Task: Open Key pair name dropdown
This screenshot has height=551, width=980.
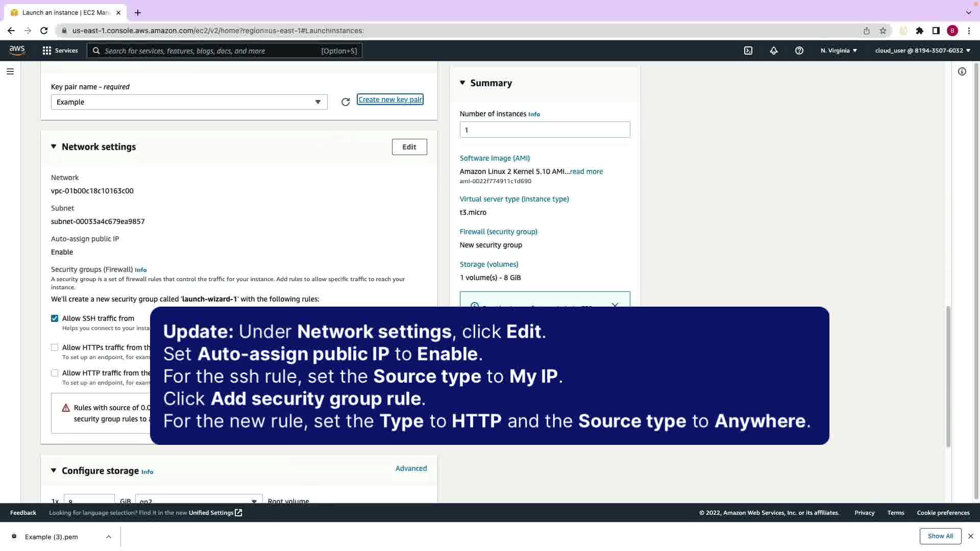Action: tap(189, 102)
